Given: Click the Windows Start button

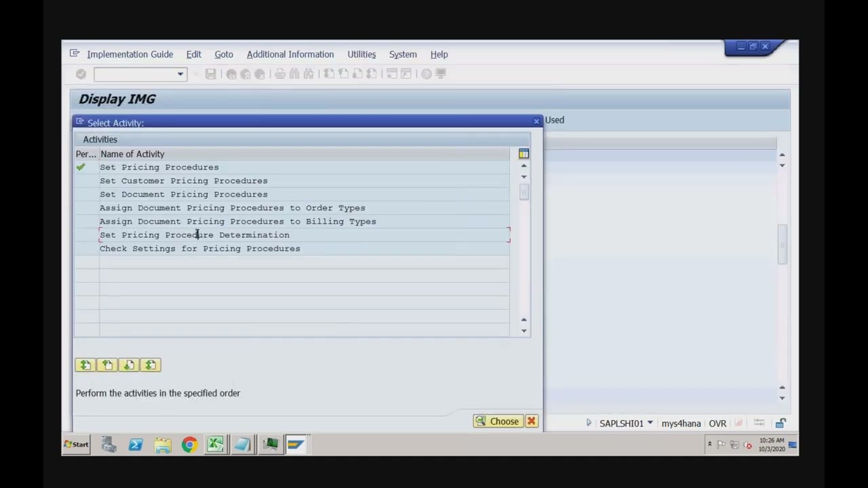Looking at the screenshot, I should [77, 445].
